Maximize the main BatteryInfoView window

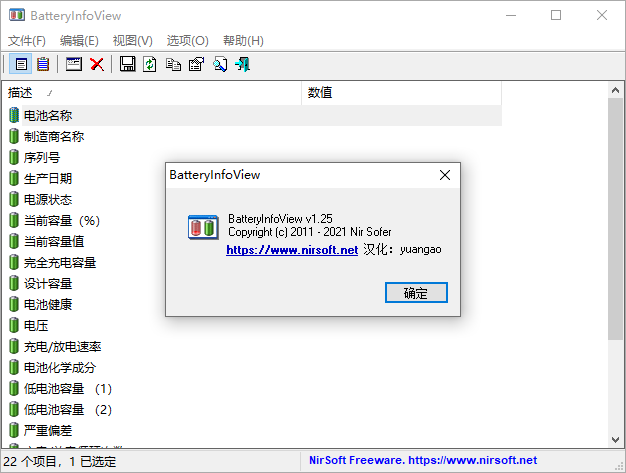(x=556, y=15)
